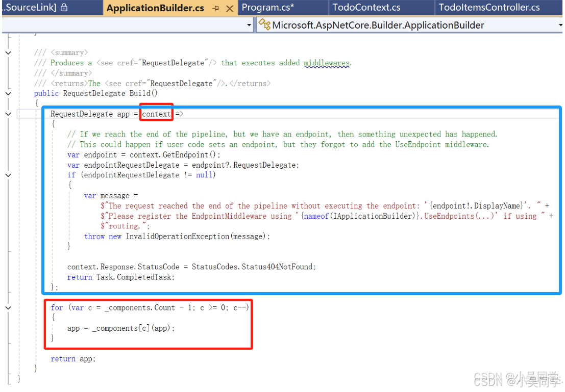The height and width of the screenshot is (392, 565).
Task: Open the TodoContext.cs tab
Action: 366,8
